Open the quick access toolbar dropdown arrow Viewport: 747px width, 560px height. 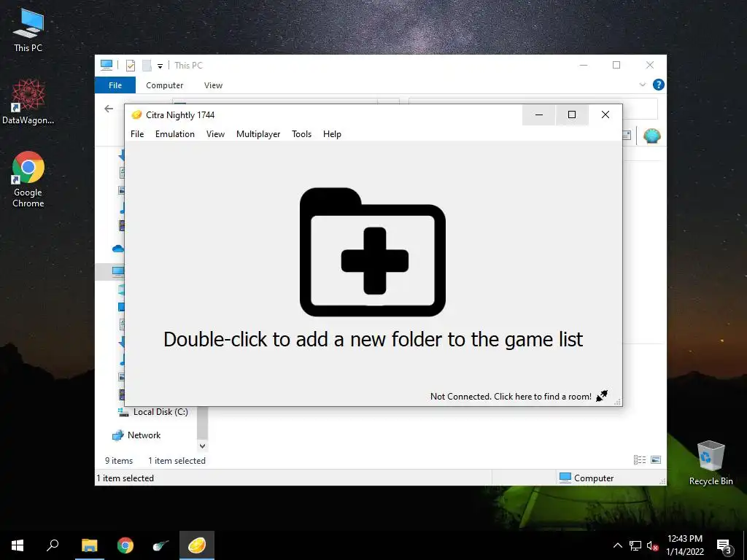[x=160, y=66]
